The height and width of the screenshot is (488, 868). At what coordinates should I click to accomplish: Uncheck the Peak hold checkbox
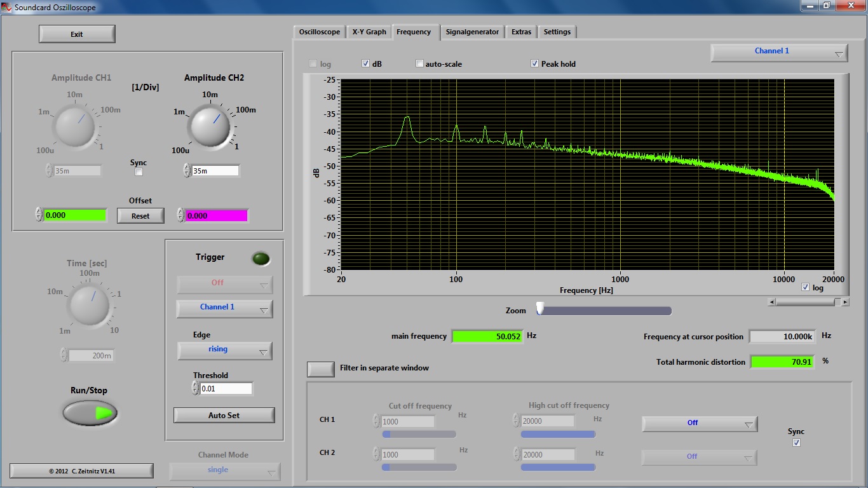click(535, 64)
